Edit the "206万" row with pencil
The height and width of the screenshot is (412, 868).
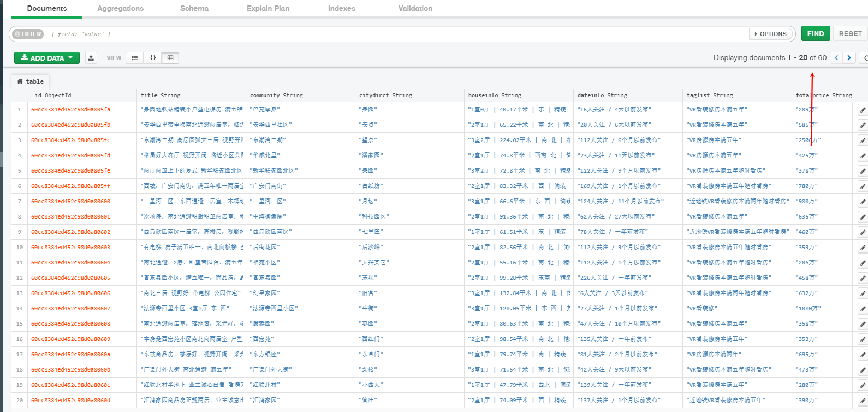(x=863, y=263)
